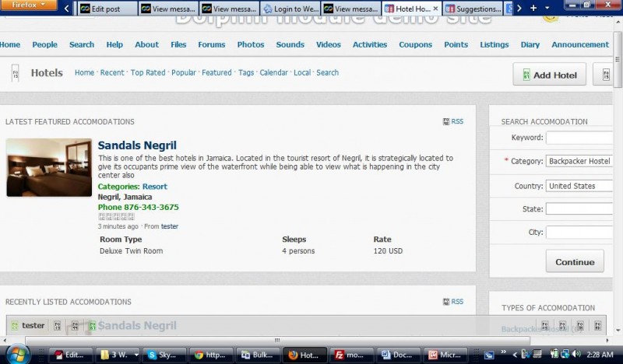Open the Firefox application menu button
The image size is (623, 364).
[x=28, y=5]
